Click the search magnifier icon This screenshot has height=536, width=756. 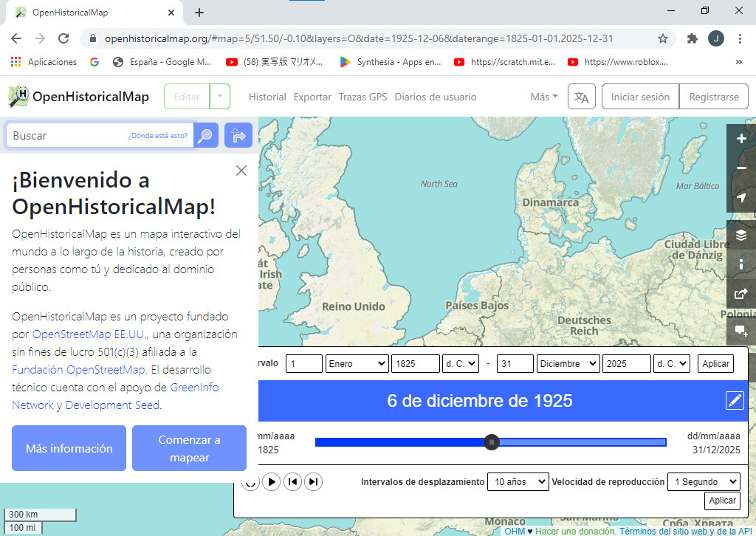coord(206,135)
